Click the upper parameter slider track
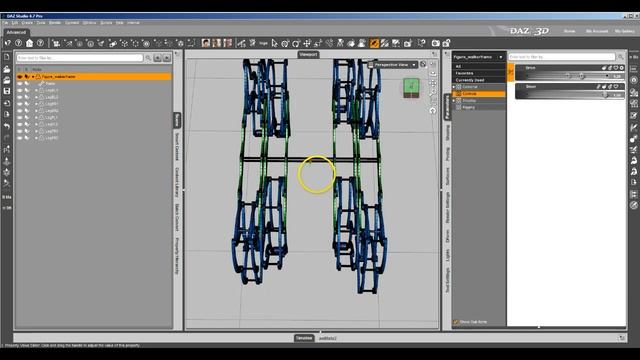The width and height of the screenshot is (640, 360). tap(567, 76)
